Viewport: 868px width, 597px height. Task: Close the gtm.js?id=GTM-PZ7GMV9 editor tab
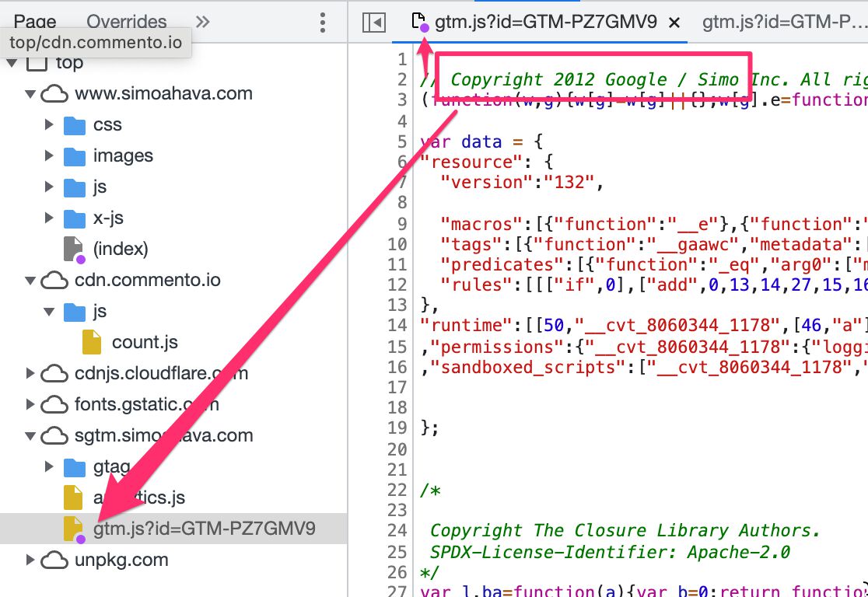[x=674, y=23]
